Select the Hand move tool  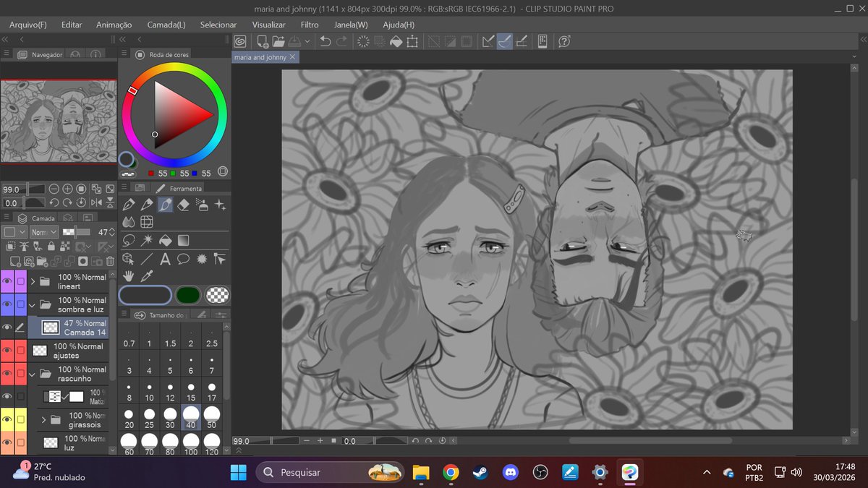coord(129,275)
